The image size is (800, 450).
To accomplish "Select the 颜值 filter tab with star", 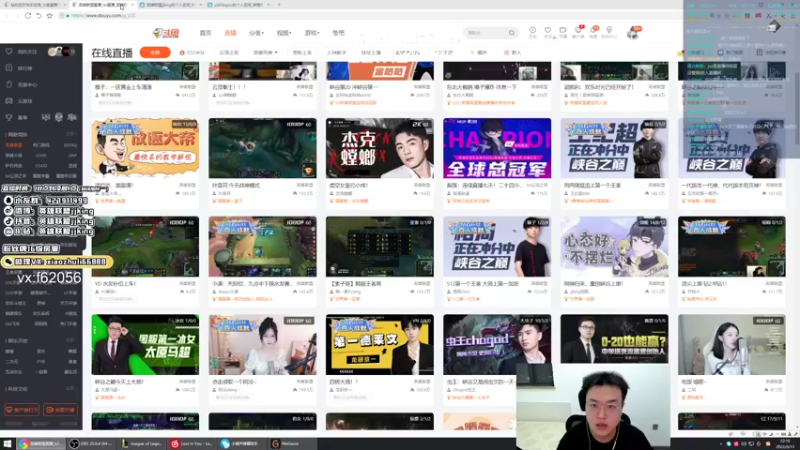I will pyautogui.click(x=479, y=53).
